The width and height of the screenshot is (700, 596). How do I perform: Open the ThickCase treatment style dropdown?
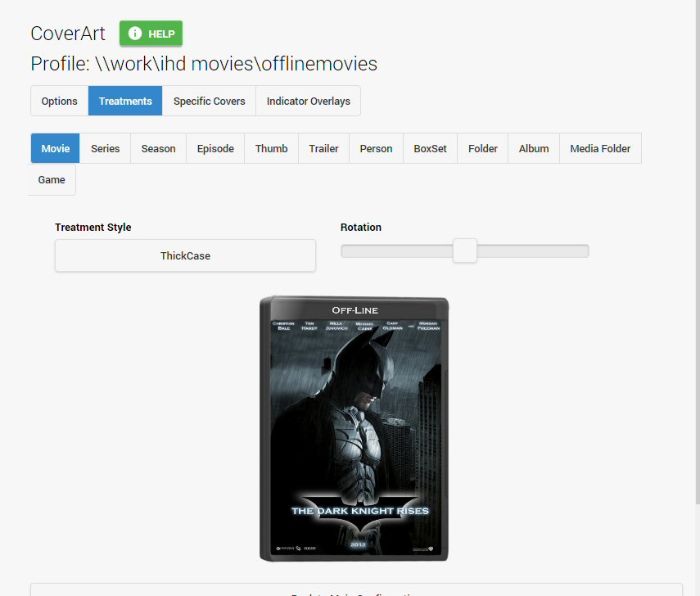185,255
